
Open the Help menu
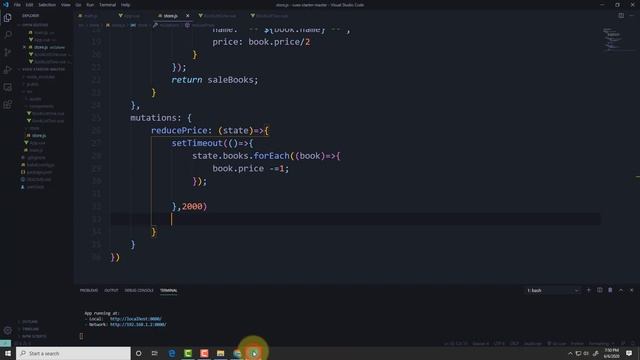coord(125,5)
